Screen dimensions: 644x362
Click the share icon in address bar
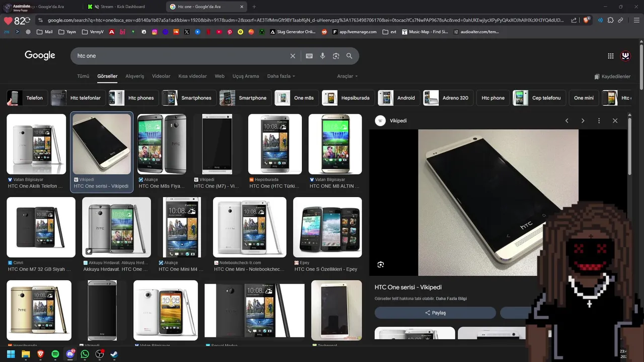click(x=574, y=20)
